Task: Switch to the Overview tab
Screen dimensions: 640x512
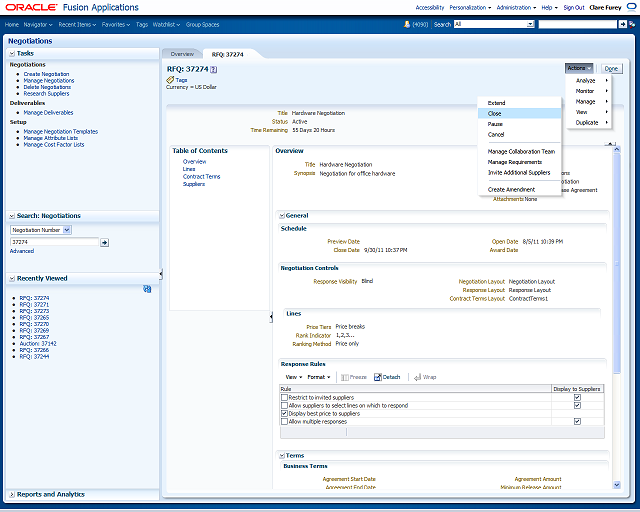Action: tap(182, 54)
